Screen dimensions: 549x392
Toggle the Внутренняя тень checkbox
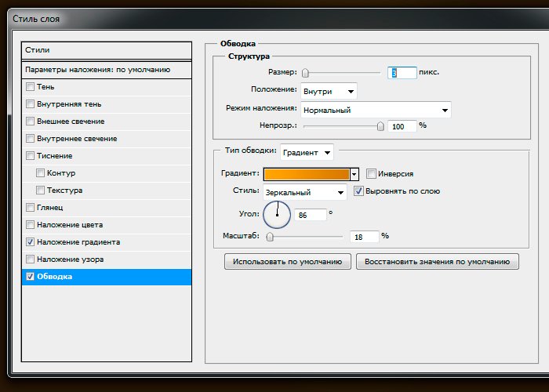pos(31,104)
